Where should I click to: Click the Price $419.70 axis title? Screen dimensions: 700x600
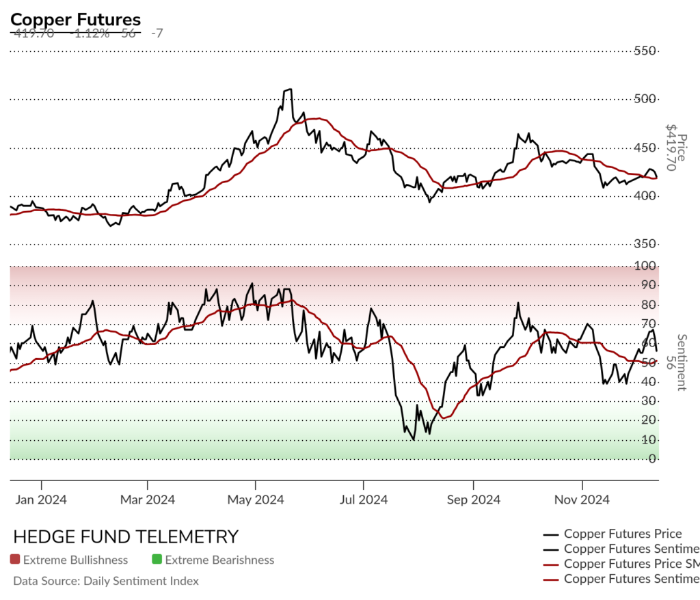[x=676, y=148]
